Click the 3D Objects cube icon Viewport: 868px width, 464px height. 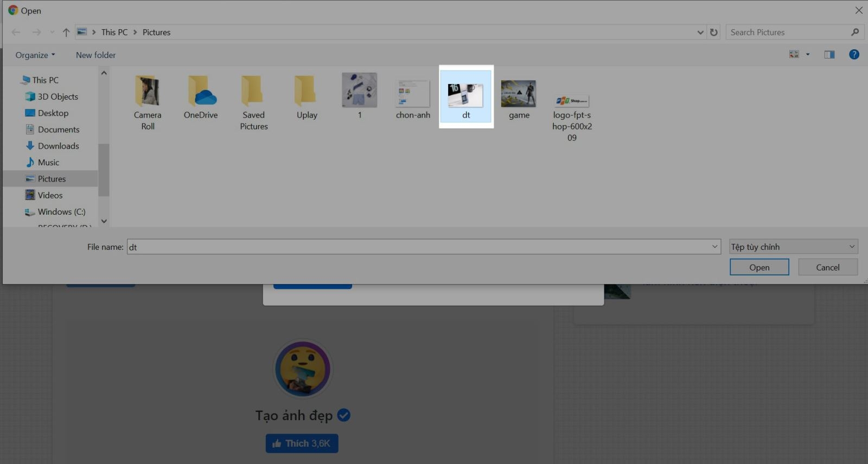[30, 96]
